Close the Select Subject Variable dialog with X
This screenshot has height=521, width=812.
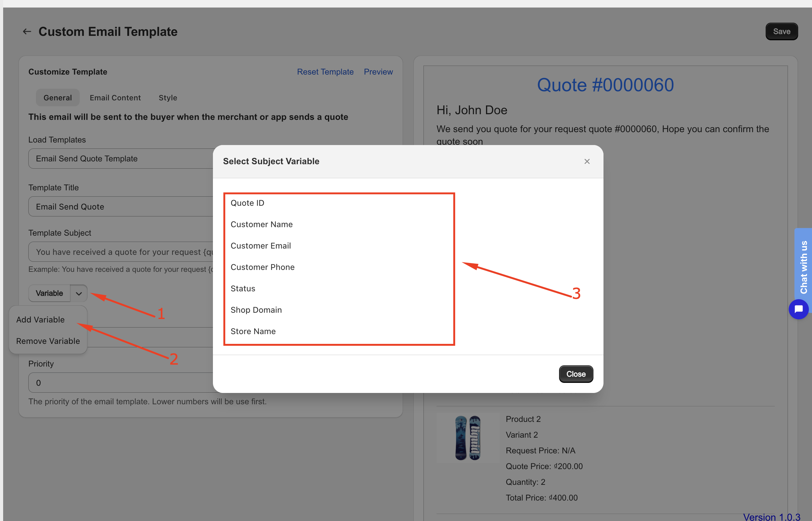tap(587, 161)
